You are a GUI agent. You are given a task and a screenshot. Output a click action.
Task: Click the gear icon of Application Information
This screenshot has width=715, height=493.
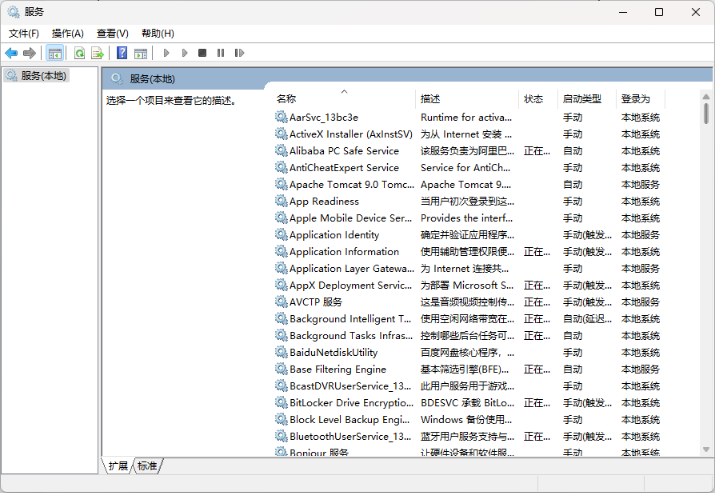[x=281, y=251]
